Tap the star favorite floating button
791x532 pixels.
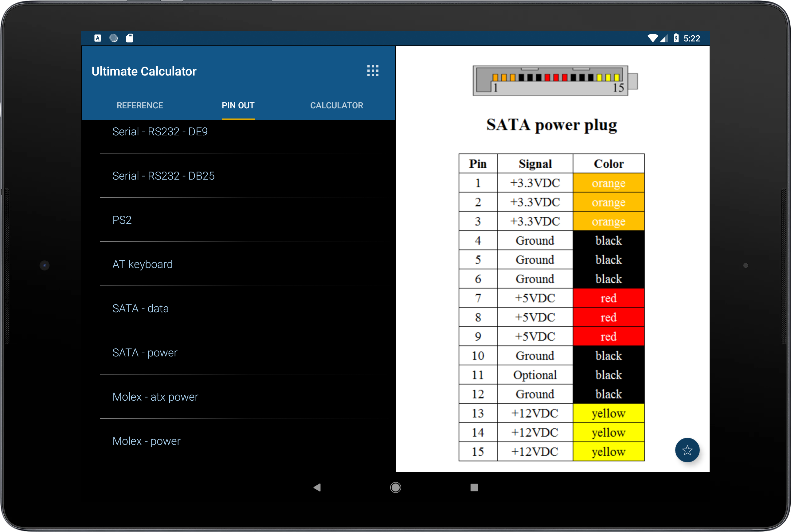[x=687, y=450]
